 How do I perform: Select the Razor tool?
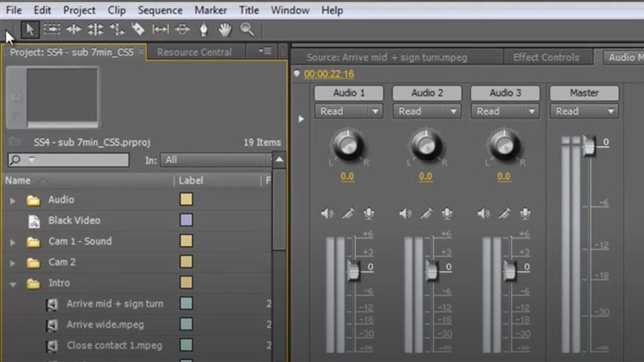click(138, 29)
